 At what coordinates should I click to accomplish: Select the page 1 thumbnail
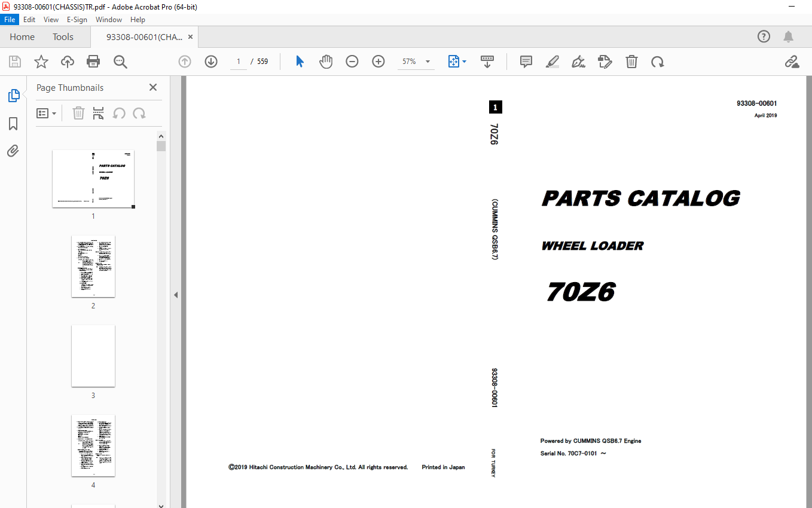pos(93,179)
